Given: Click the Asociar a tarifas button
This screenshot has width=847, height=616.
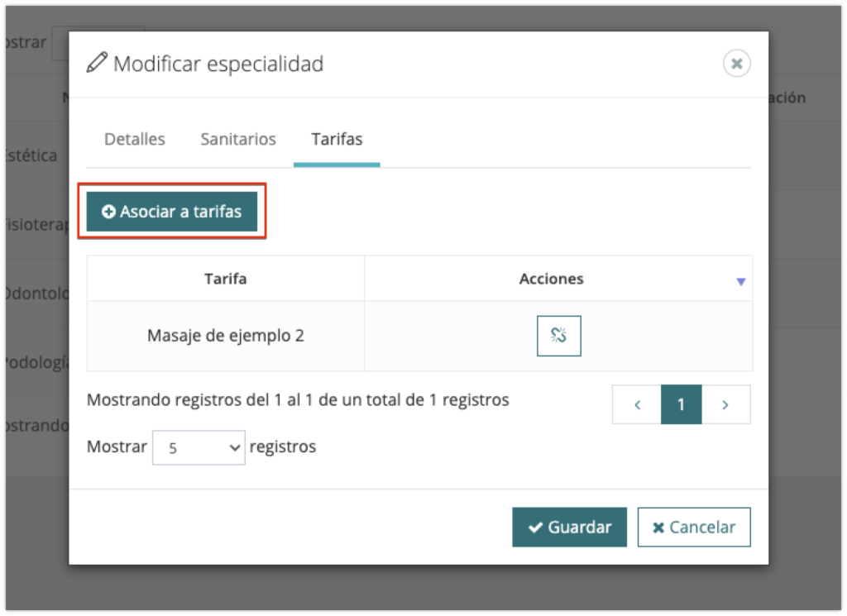Looking at the screenshot, I should (x=172, y=212).
